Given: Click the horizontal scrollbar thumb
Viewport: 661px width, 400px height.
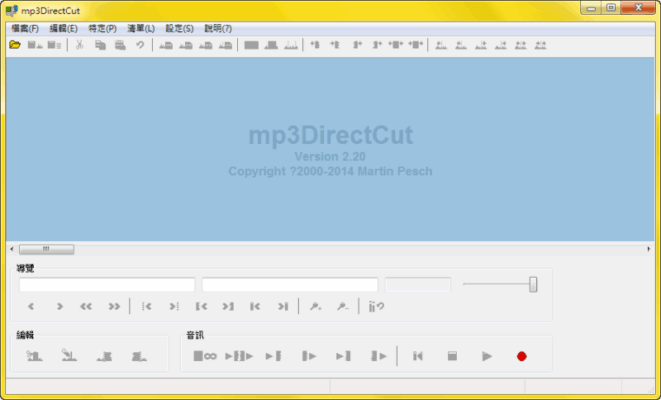Looking at the screenshot, I should (47, 249).
